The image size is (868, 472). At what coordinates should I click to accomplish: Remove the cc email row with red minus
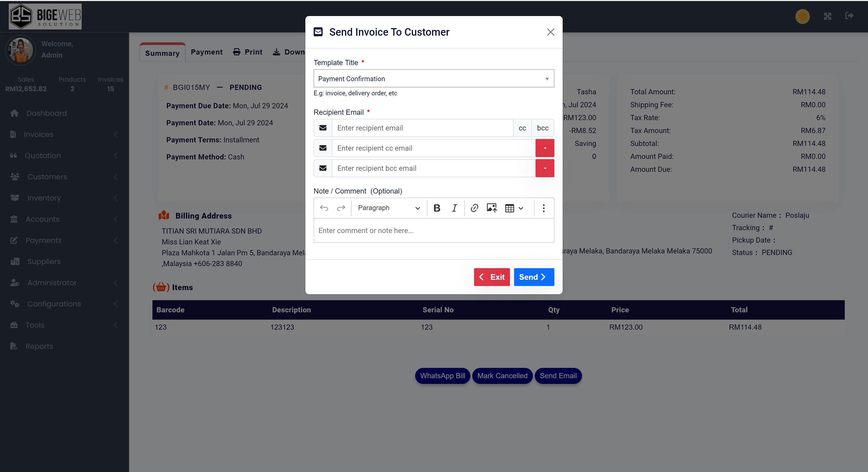(545, 148)
